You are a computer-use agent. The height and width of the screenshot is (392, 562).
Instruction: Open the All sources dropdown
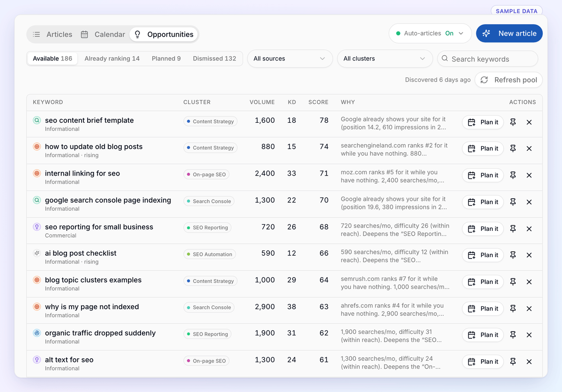click(290, 59)
